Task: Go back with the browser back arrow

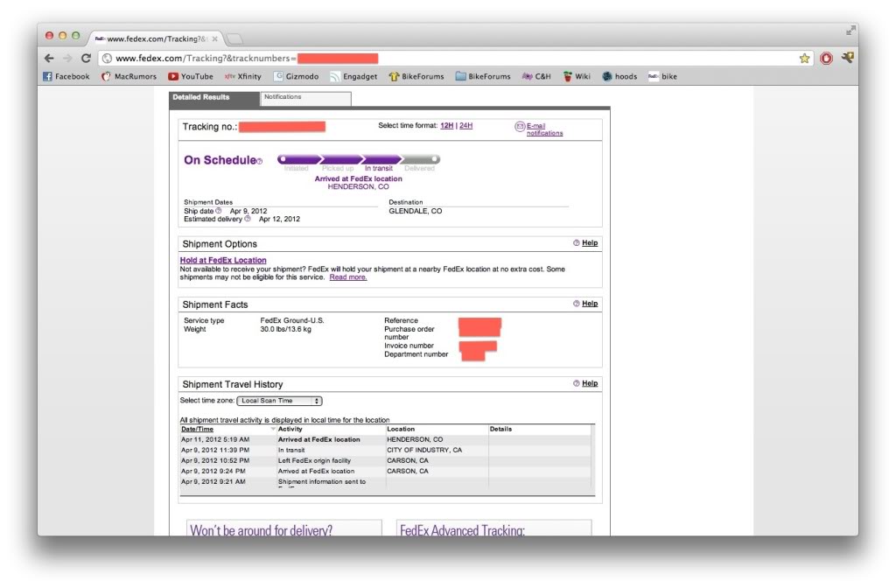Action: click(49, 59)
